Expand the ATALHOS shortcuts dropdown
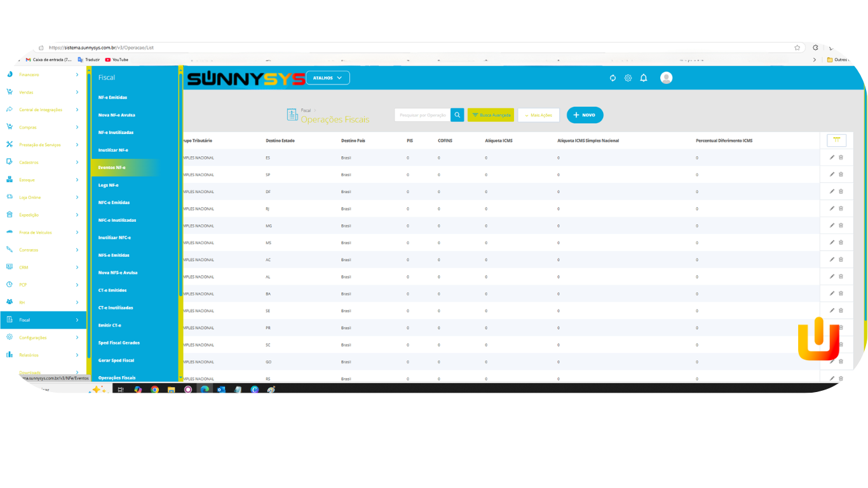868x488 pixels. 328,78
